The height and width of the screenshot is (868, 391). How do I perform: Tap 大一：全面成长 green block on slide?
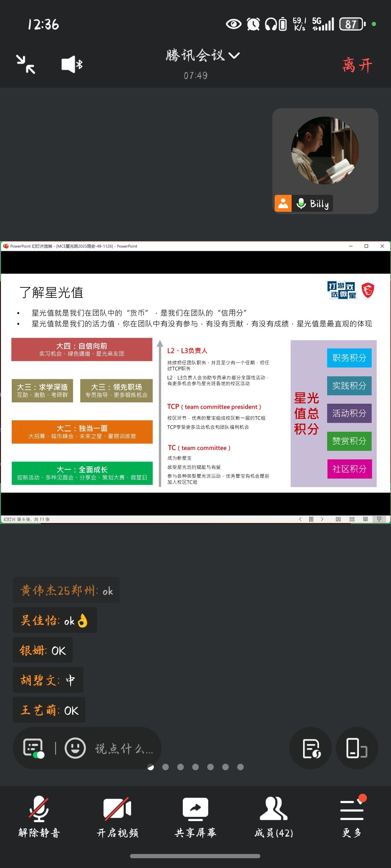82,473
